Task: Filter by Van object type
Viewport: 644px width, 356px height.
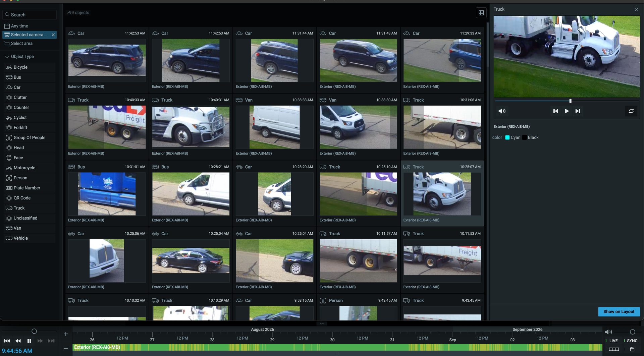Action: [29, 228]
